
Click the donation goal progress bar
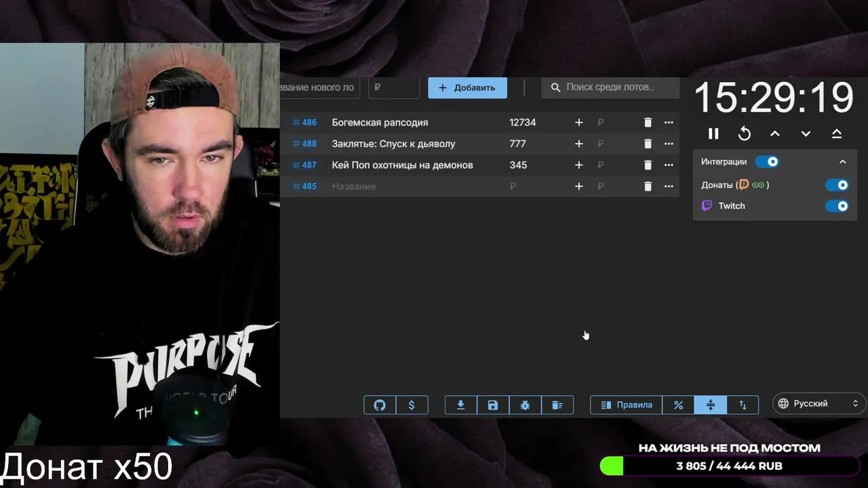pyautogui.click(x=730, y=466)
